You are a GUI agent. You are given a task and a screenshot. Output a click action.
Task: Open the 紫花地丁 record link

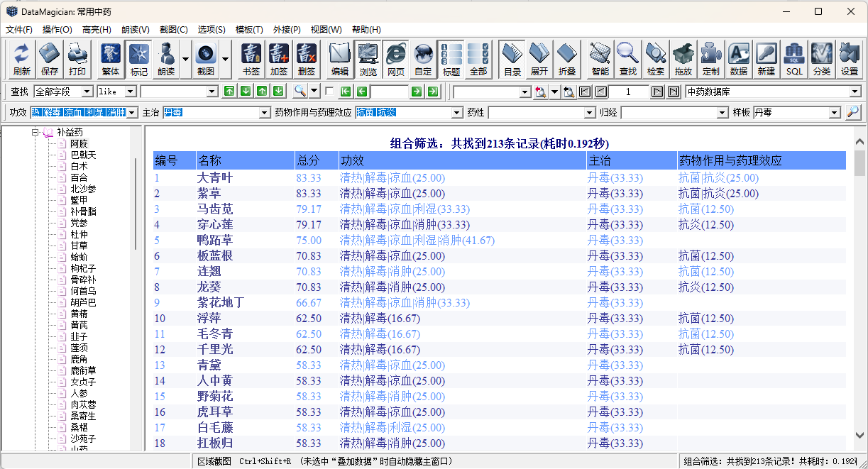[221, 302]
